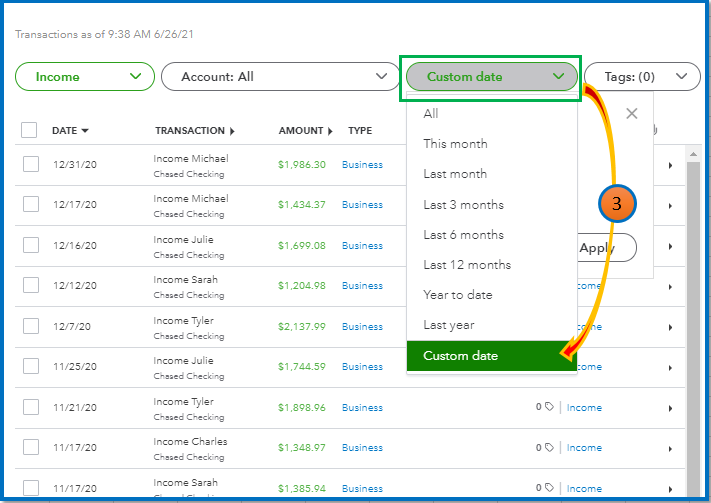711x503 pixels.
Task: Check the 12/7/20 transaction checkbox
Action: tap(31, 326)
